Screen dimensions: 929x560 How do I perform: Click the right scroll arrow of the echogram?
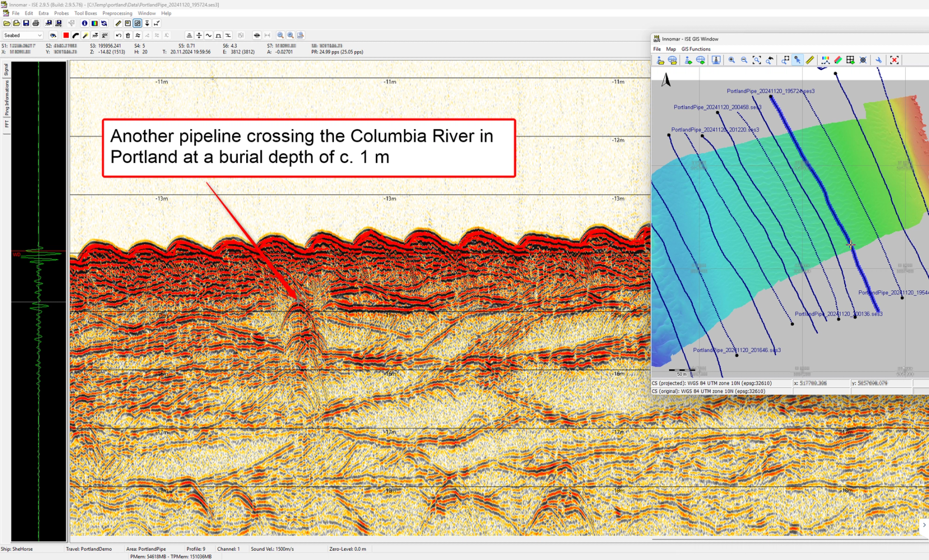point(924,525)
